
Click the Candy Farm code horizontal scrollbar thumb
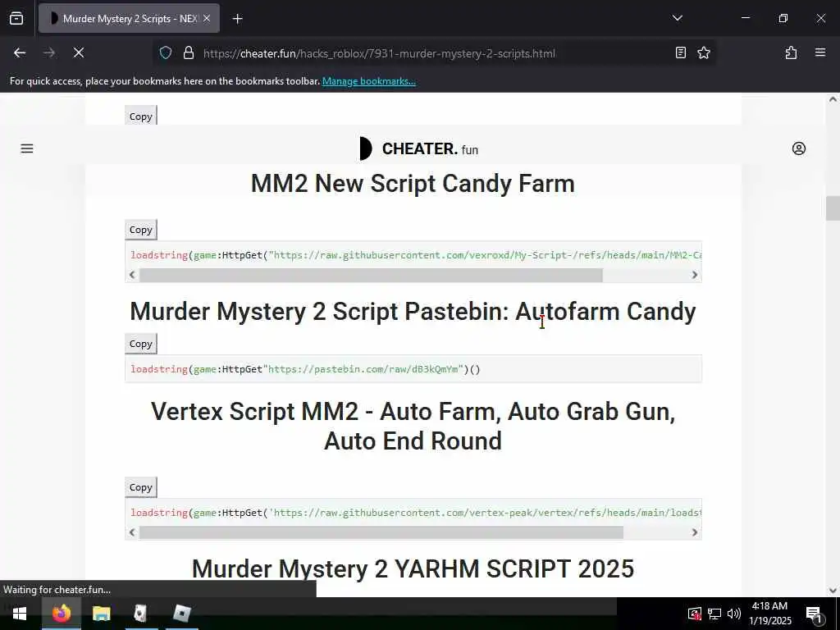click(371, 275)
